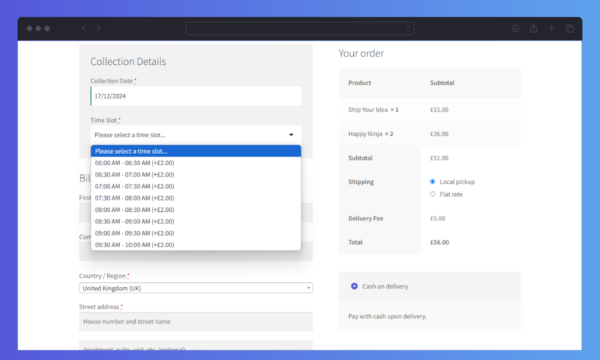Open the browser downloads icon
This screenshot has height=360, width=600.
coord(515,28)
